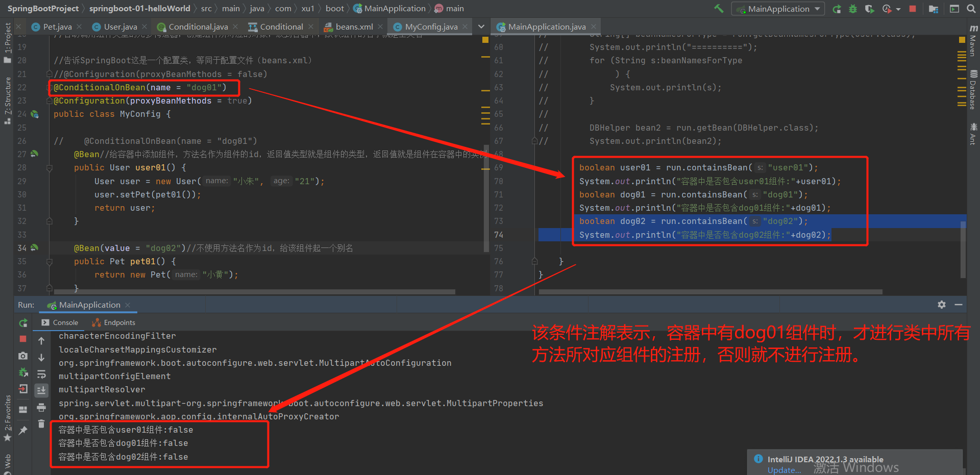Rerun MainApplication from the top toolbar
This screenshot has height=475, width=980.
tap(837, 9)
